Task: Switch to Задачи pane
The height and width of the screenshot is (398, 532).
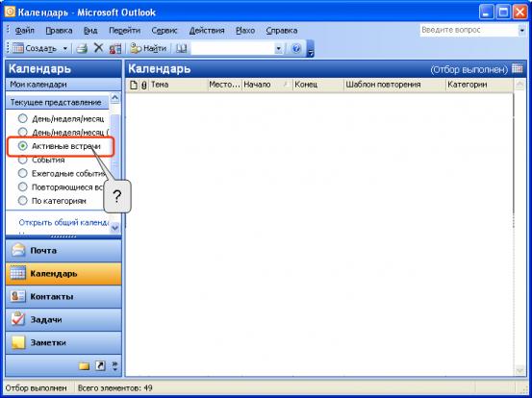Action: point(63,320)
